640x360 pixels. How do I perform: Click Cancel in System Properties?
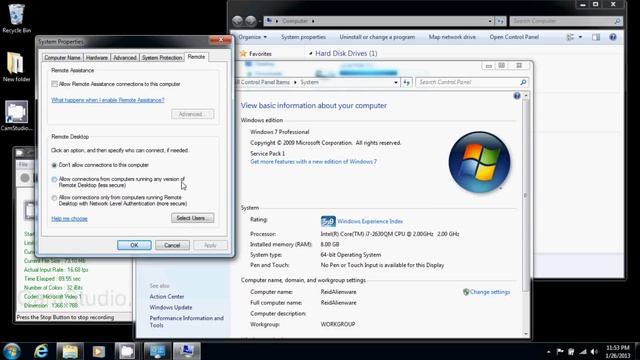coord(172,245)
